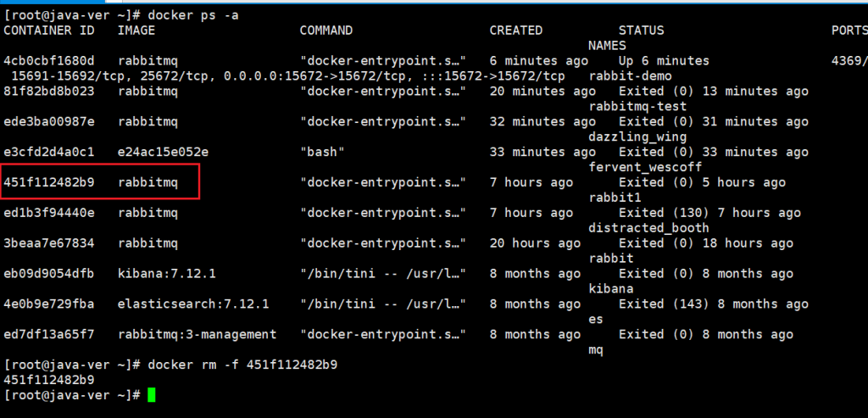Click the dazzling_wing container name
Image resolution: width=868 pixels, height=418 pixels.
637,137
